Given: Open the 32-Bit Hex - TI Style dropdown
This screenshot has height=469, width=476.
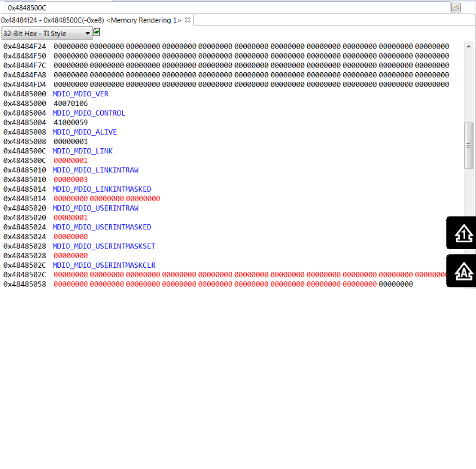Looking at the screenshot, I should click(x=47, y=33).
